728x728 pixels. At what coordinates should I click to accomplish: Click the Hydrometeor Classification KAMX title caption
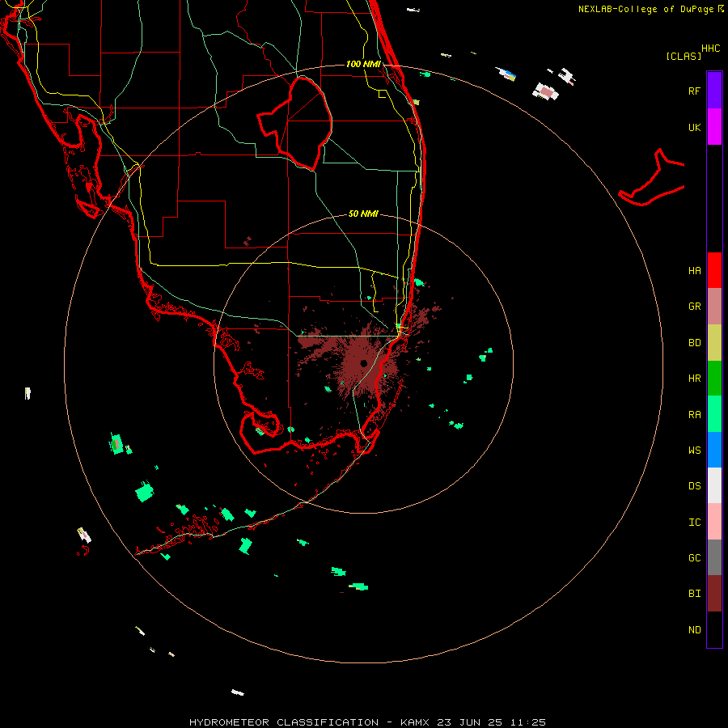tap(367, 722)
